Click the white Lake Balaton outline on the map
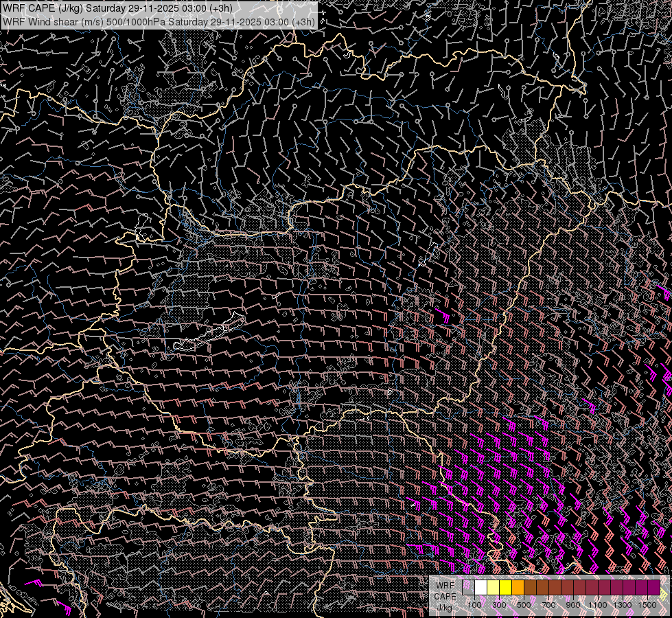Viewport: 672px width, 618px height. point(209,334)
